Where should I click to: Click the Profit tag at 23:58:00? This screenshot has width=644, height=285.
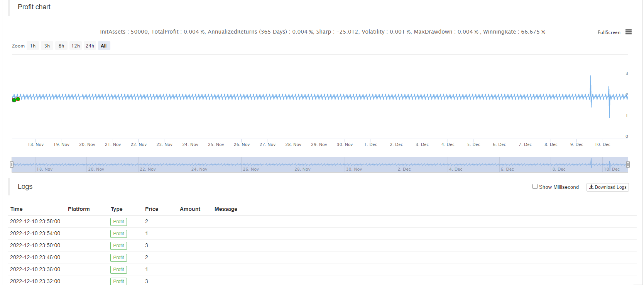[x=118, y=222]
